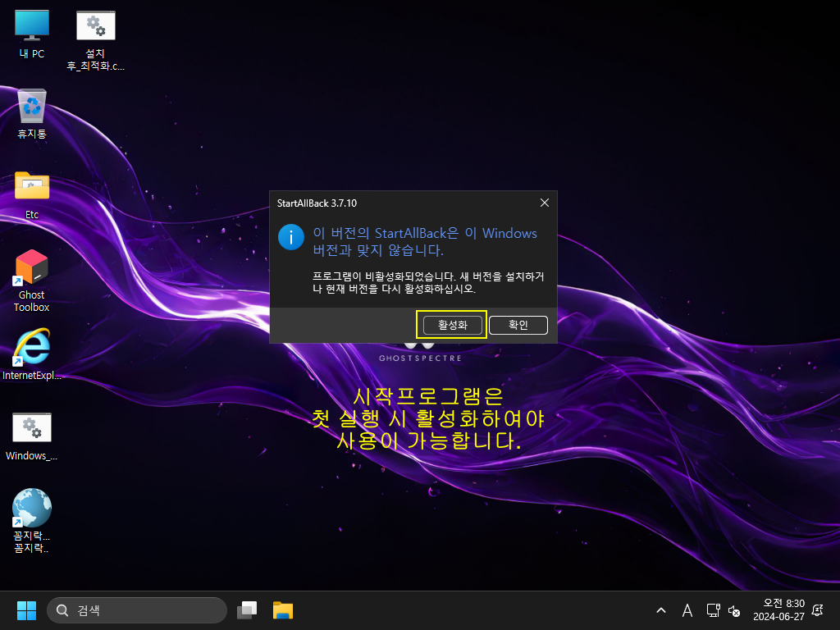Select the Etc folder on desktop
Image resolution: width=840 pixels, height=630 pixels.
click(x=32, y=195)
